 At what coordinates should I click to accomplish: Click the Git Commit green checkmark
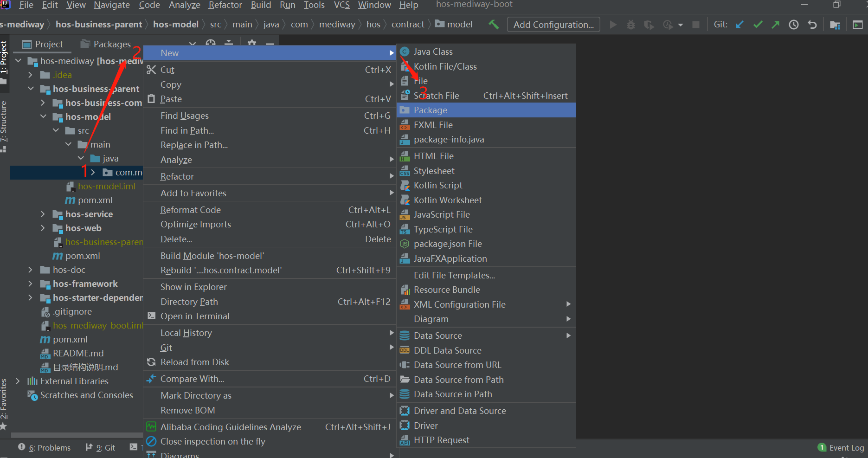pos(758,25)
